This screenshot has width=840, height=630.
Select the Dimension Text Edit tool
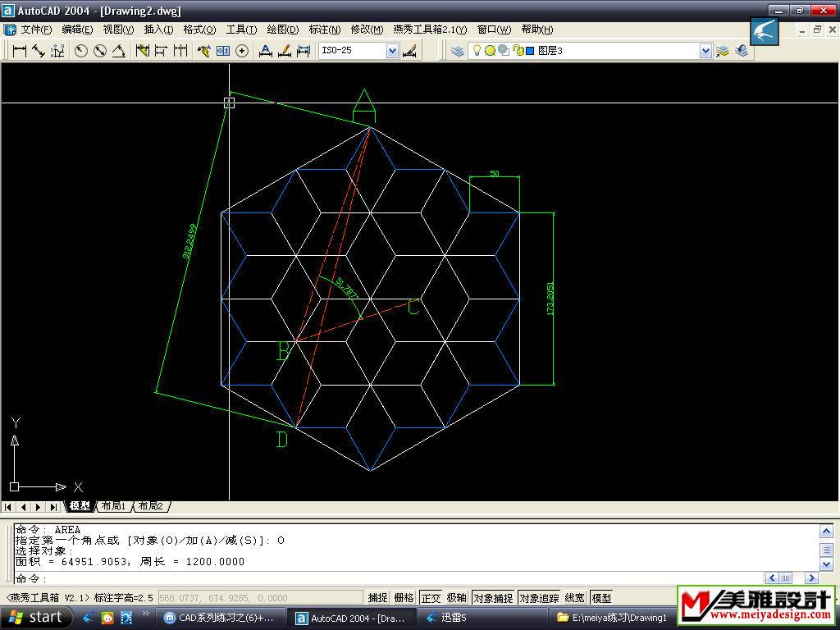click(x=285, y=51)
